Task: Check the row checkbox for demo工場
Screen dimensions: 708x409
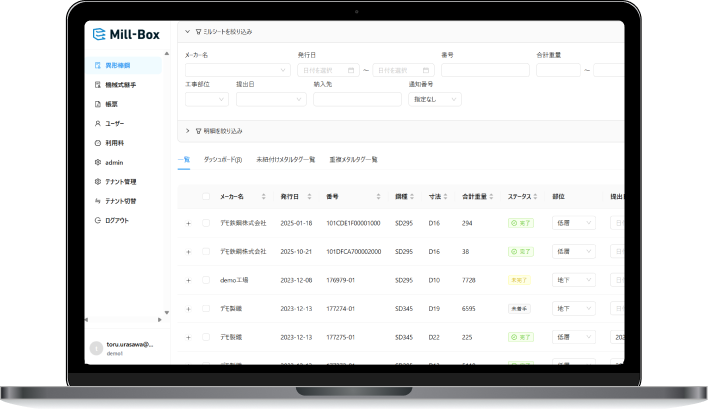Action: click(x=206, y=280)
